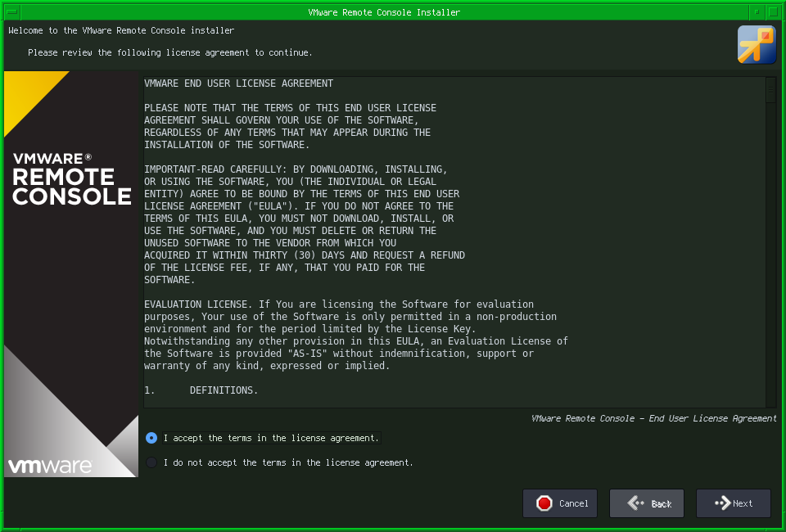Click the VMware Remote Console Installer title bar
The width and height of the screenshot is (786, 532).
point(385,11)
